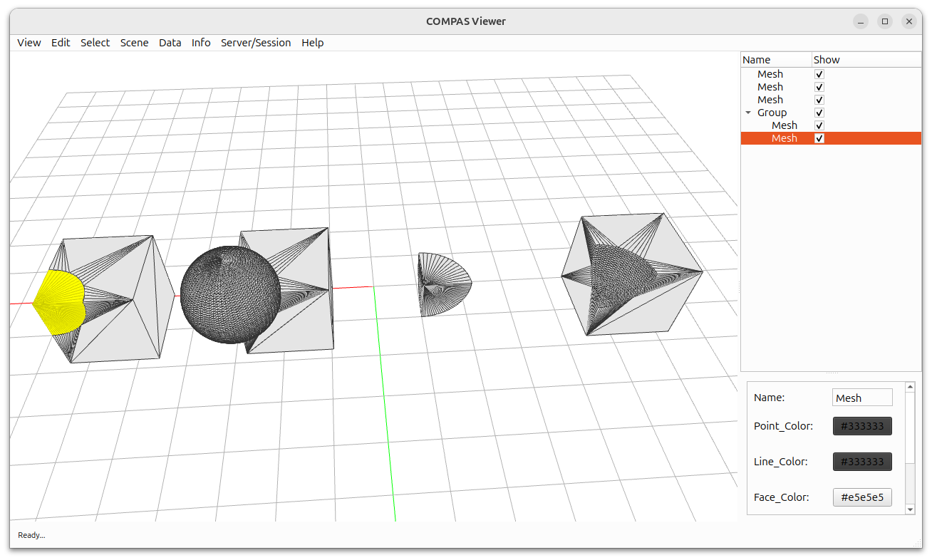Open the Info menu

pos(201,43)
